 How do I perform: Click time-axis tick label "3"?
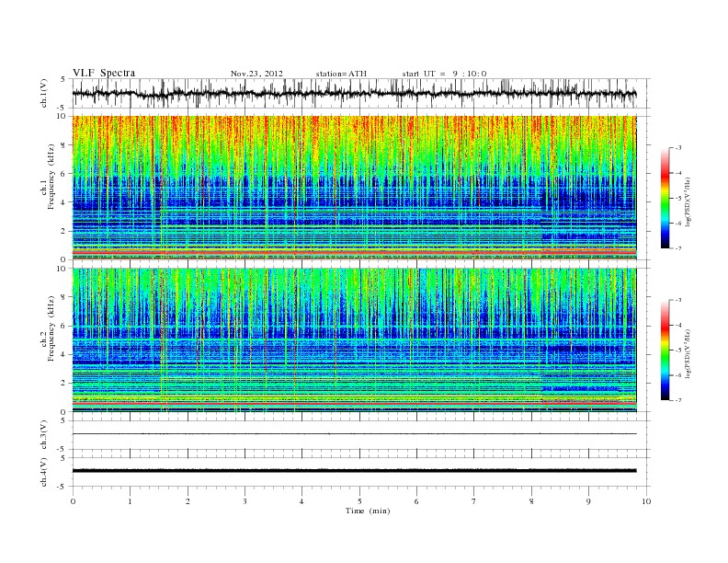pyautogui.click(x=245, y=501)
